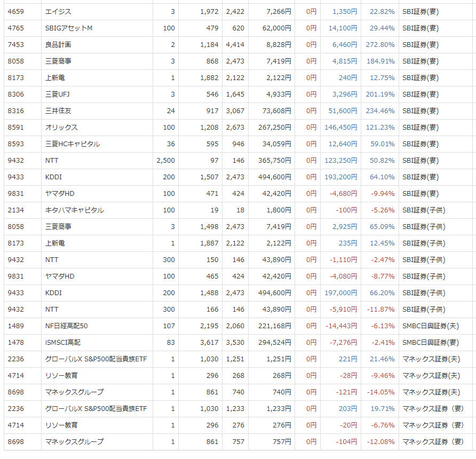Viewport: 476px width, 459px height.
Task: Select stock code 8306
Action: tap(16, 94)
